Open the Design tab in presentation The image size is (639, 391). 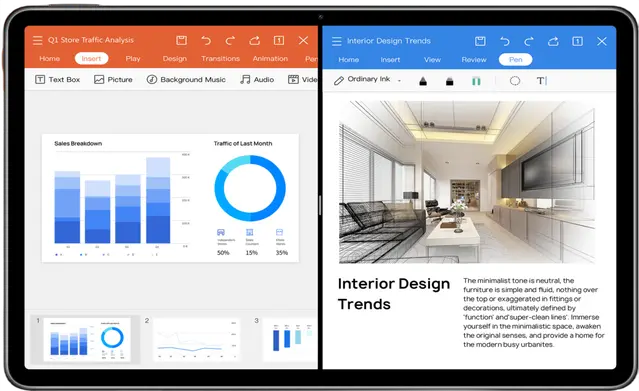[x=174, y=59]
